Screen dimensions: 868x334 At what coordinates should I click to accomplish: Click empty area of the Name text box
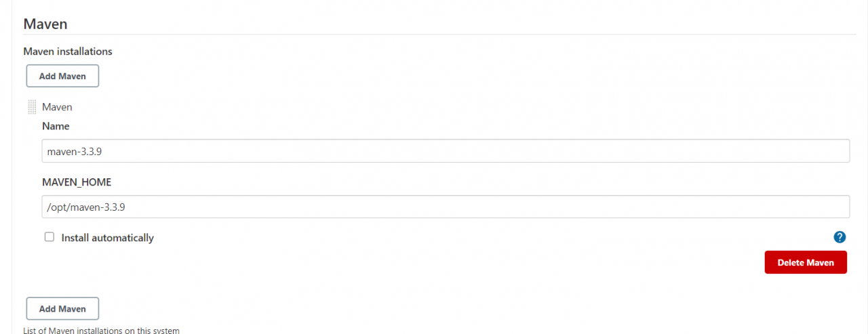click(x=475, y=151)
